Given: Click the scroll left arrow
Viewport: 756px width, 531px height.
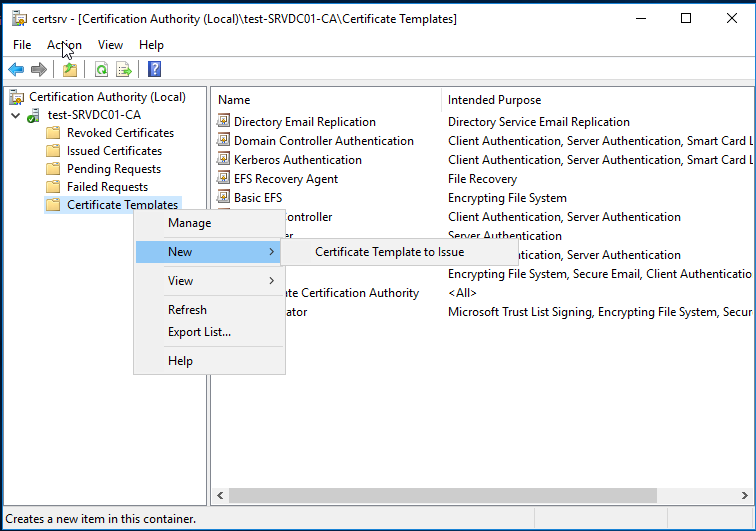Looking at the screenshot, I should pos(220,495).
